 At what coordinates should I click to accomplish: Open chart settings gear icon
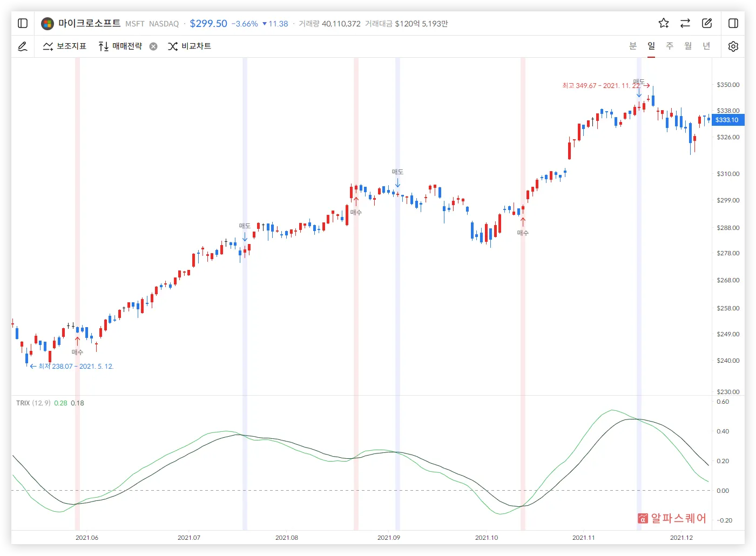733,46
